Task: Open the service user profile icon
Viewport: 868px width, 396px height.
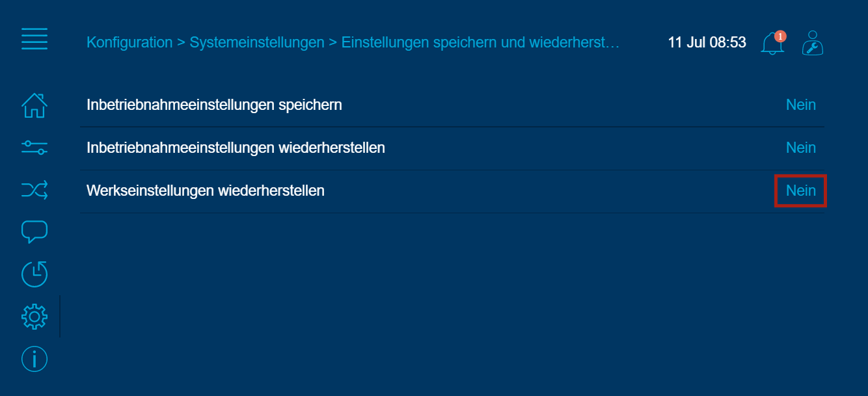Action: [x=812, y=43]
